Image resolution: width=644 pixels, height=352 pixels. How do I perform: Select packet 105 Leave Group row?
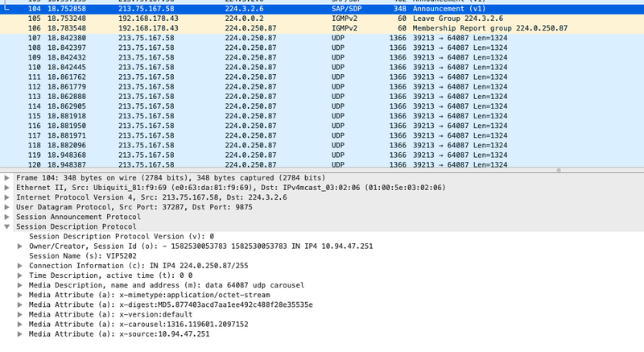[322, 19]
